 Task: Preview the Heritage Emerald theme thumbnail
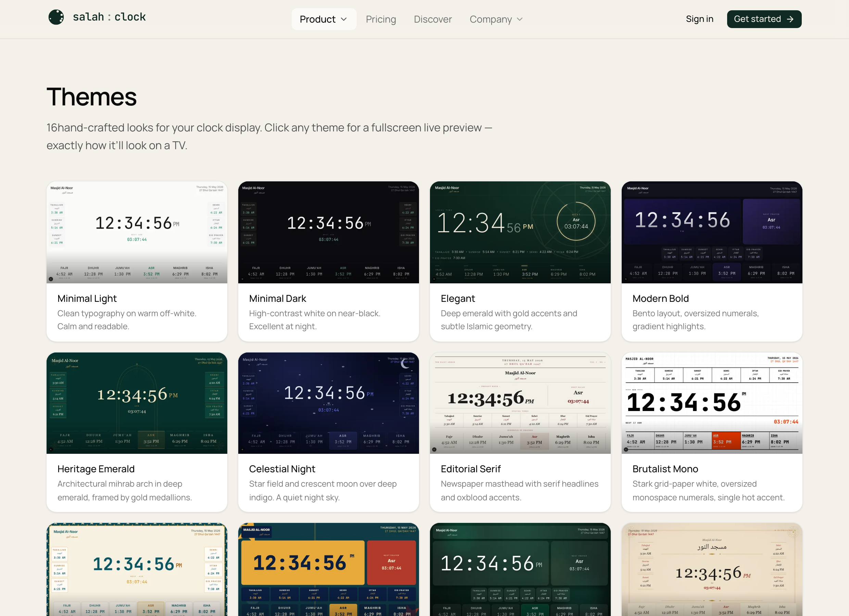pyautogui.click(x=137, y=403)
